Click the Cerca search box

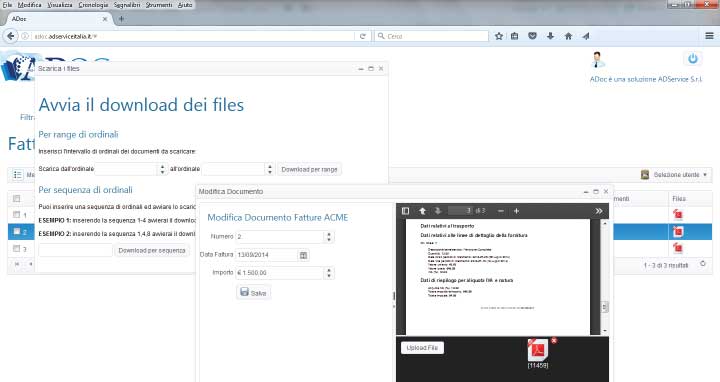tap(432, 36)
